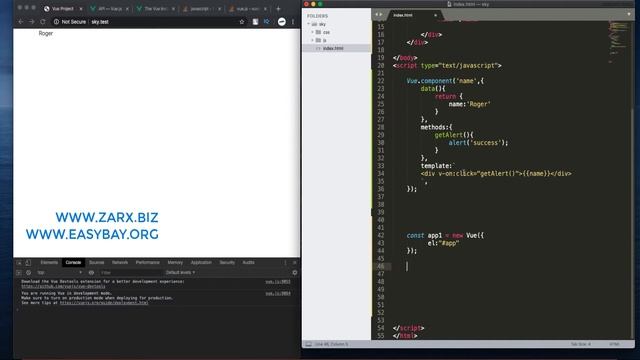Open the Default levels dropdown

(x=180, y=273)
